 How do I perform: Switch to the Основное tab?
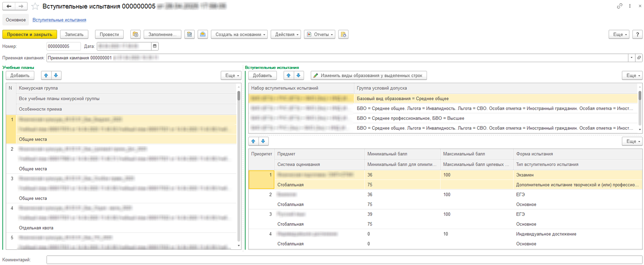click(x=16, y=20)
